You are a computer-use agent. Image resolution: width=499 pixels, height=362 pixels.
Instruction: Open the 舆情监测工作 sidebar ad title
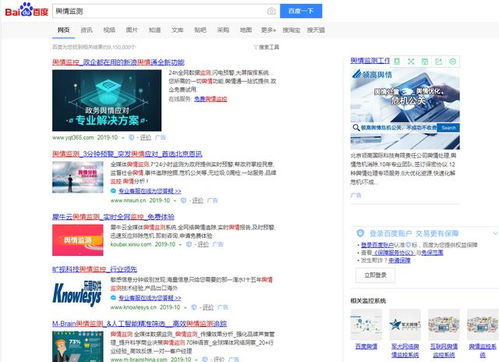[370, 60]
